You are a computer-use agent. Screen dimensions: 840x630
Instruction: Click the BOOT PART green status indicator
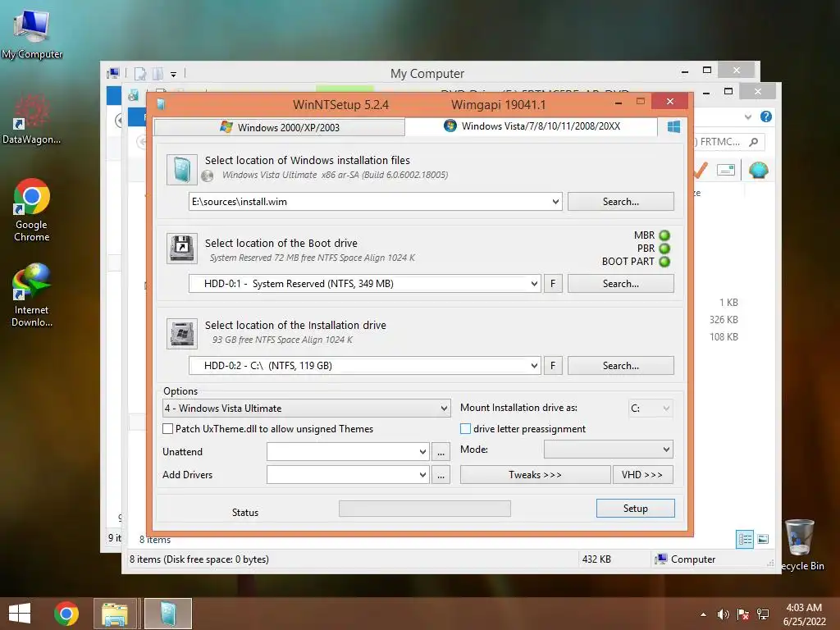pyautogui.click(x=664, y=262)
